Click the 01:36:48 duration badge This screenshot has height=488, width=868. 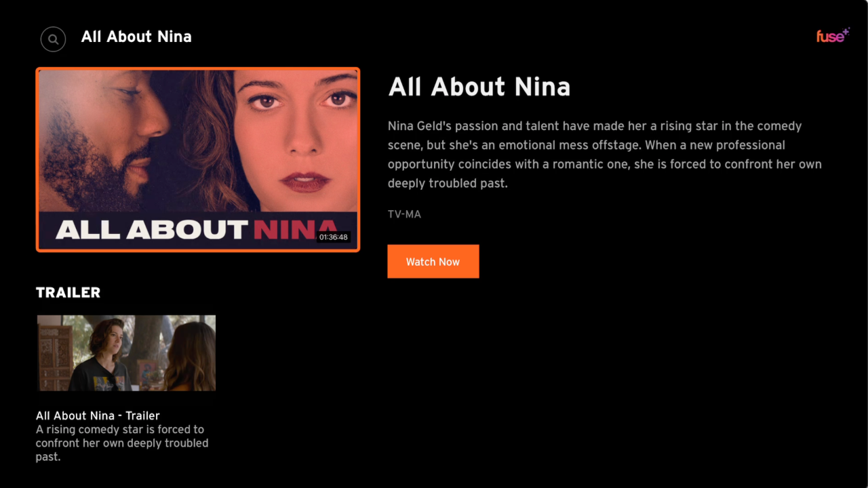pos(333,237)
